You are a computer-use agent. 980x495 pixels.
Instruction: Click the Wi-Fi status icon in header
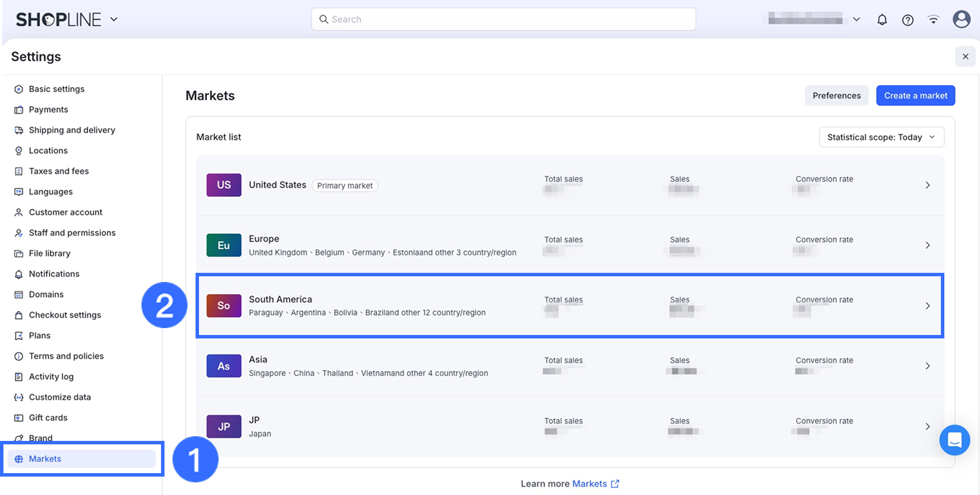[933, 20]
